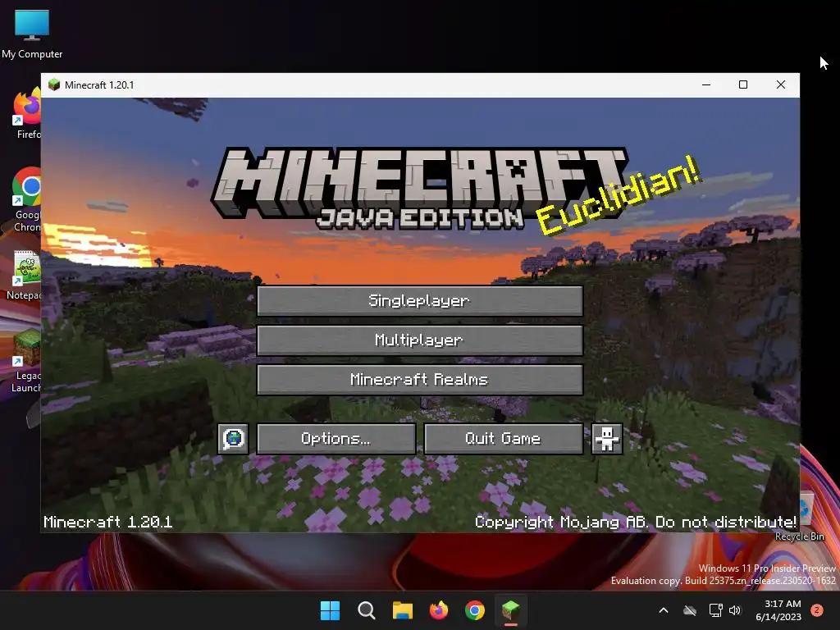Select the My Computer desktop icon
840x630 pixels.
(32, 34)
